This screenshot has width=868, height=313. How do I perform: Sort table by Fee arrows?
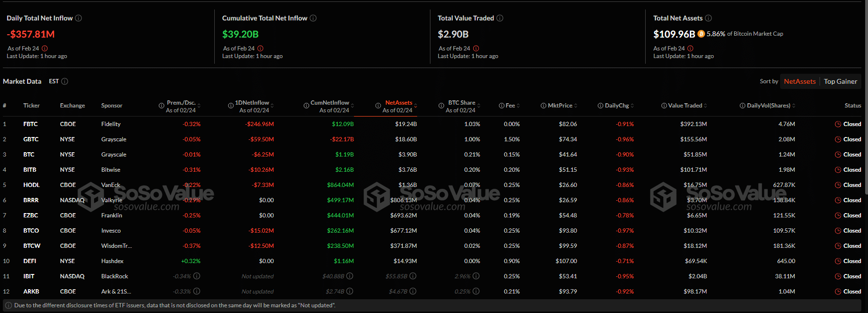click(518, 106)
